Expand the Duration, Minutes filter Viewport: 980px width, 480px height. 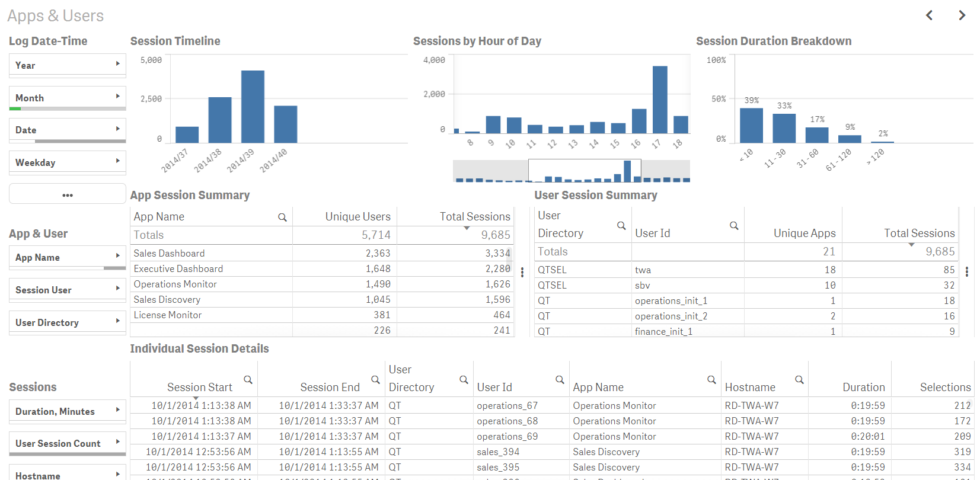pos(68,411)
